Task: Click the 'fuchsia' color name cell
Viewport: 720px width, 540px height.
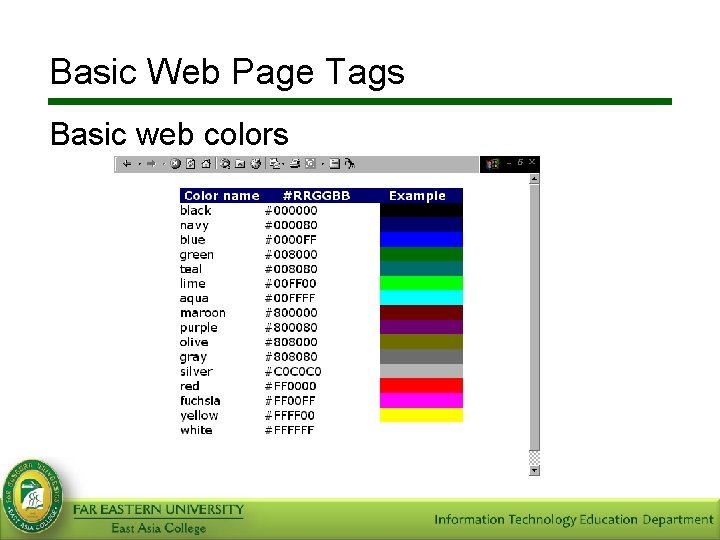Action: [x=200, y=400]
